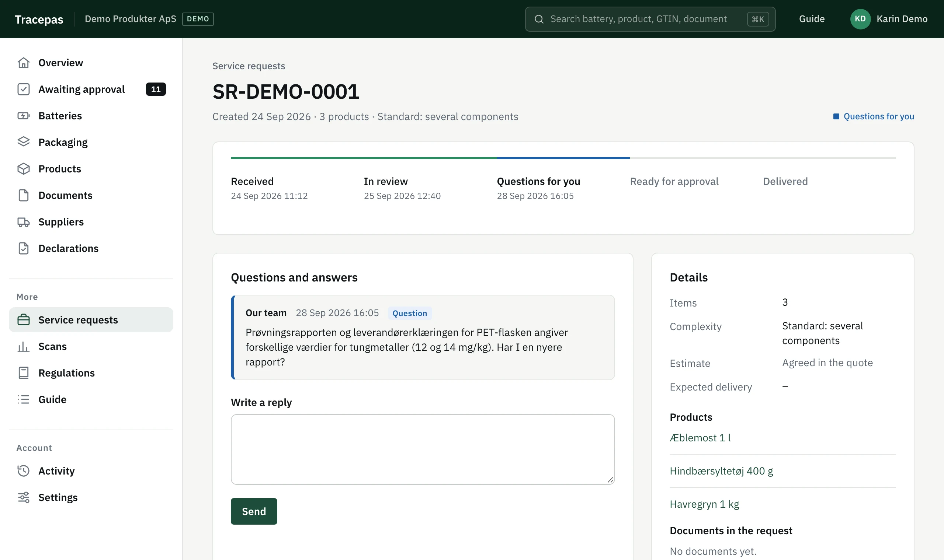The height and width of the screenshot is (560, 944).
Task: Click Karin Demo user name
Action: [902, 19]
